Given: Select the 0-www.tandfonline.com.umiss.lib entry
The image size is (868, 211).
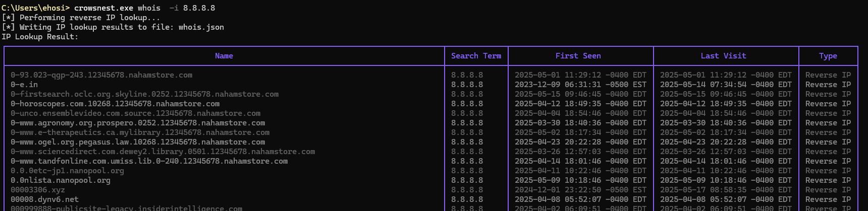Looking at the screenshot, I should 149,161.
